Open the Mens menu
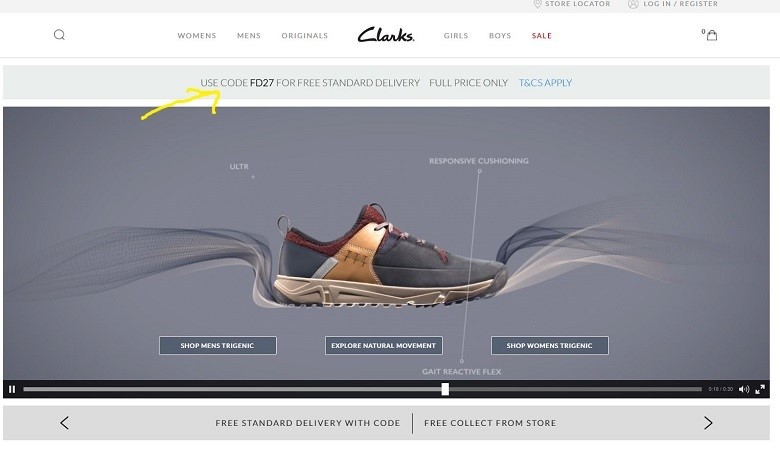 pos(249,36)
